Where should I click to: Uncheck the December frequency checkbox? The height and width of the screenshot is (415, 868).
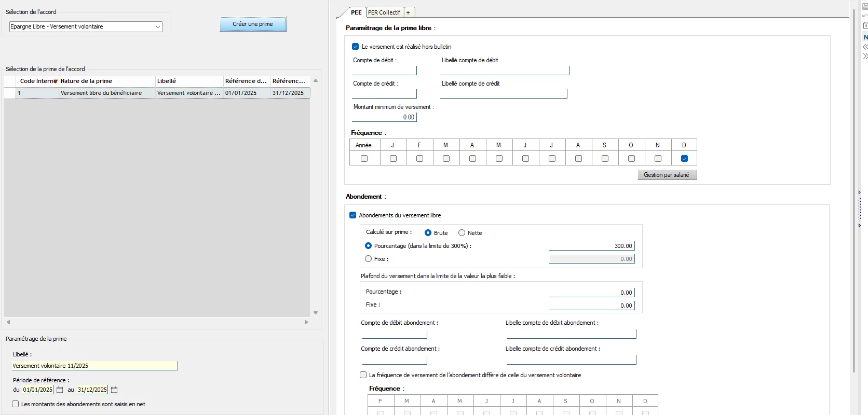pos(684,158)
